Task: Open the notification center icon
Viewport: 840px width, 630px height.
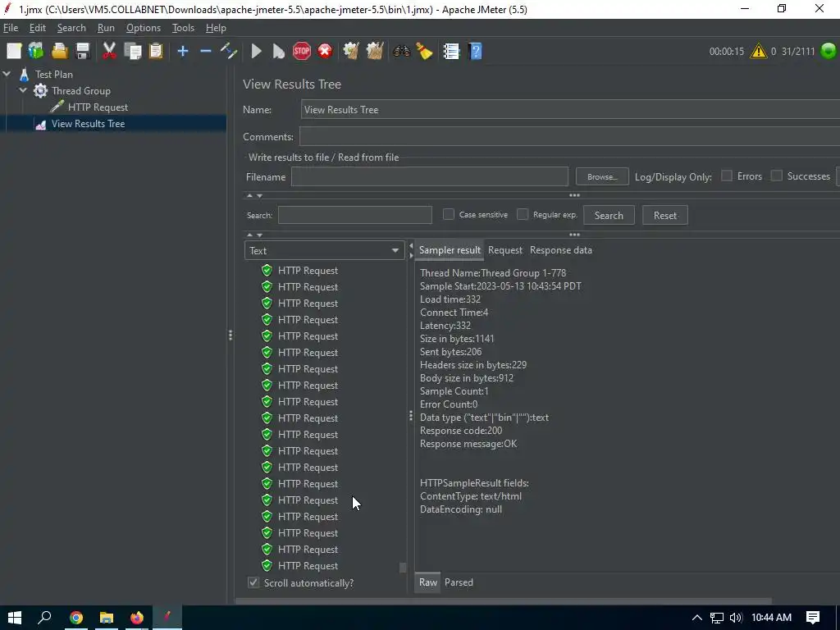Action: point(813,618)
